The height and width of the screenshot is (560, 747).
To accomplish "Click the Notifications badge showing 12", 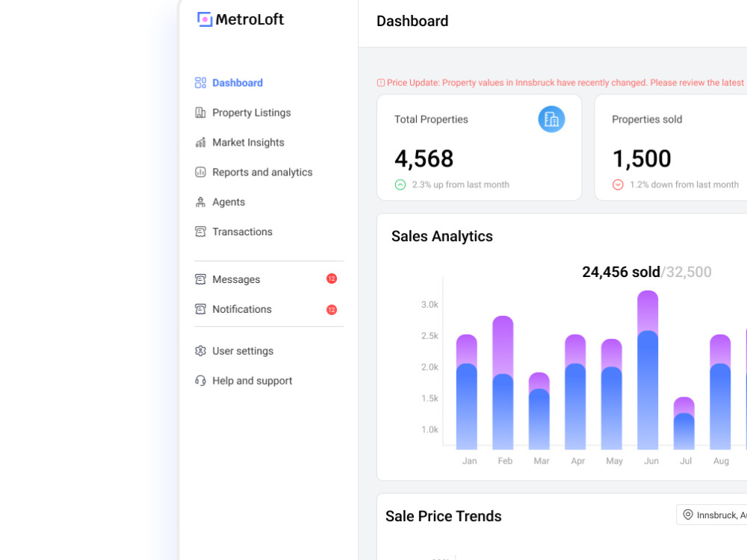I will tap(332, 310).
